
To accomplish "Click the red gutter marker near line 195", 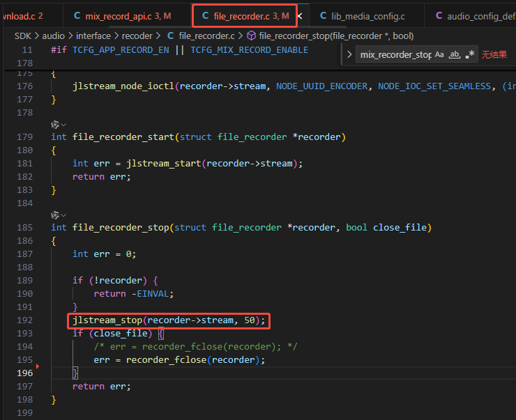I will coord(38,366).
